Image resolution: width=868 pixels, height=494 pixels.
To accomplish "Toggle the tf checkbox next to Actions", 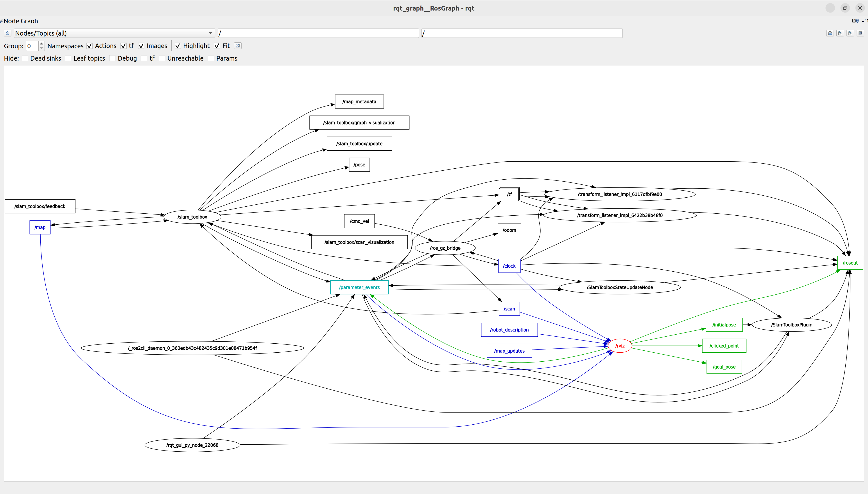I will coord(123,46).
